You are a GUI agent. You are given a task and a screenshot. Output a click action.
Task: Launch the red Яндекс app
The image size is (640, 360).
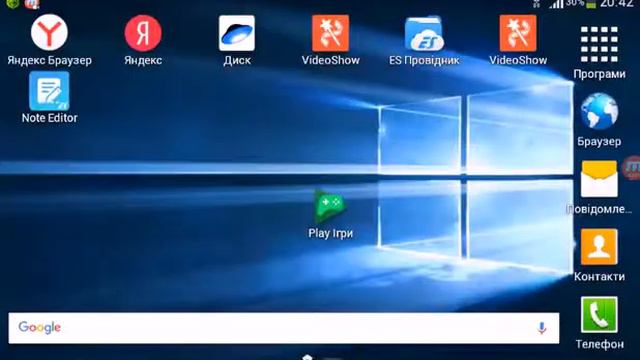(x=143, y=33)
